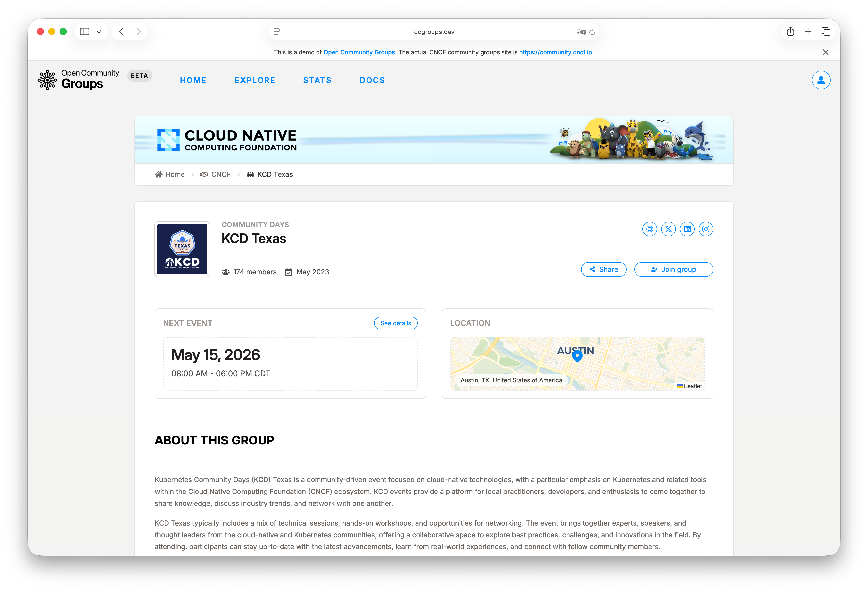868x592 pixels.
Task: Click the May 2023 creation date
Action: (307, 272)
